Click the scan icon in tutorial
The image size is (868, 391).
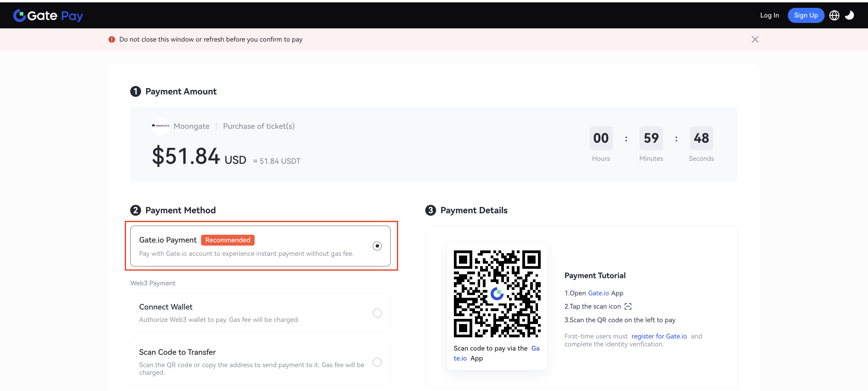(628, 306)
